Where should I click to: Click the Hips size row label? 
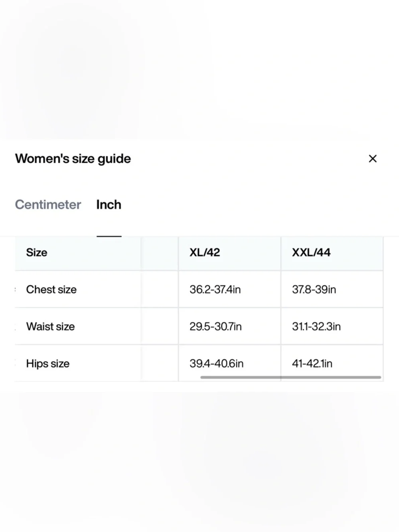pyautogui.click(x=48, y=363)
